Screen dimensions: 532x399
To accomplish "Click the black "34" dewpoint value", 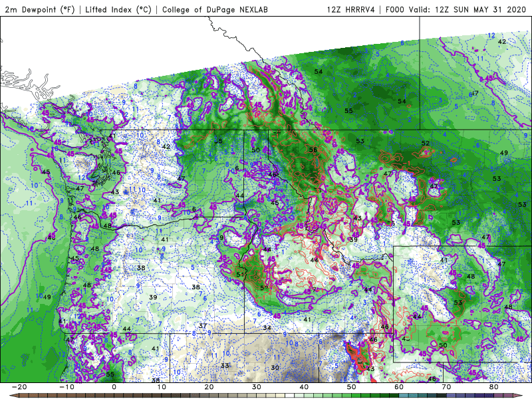I will 267,328.
